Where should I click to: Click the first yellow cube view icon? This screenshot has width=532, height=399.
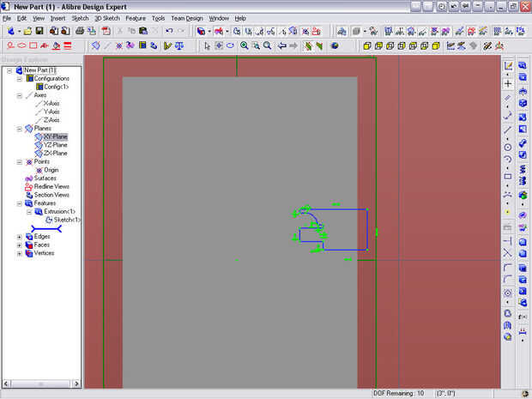(366, 45)
